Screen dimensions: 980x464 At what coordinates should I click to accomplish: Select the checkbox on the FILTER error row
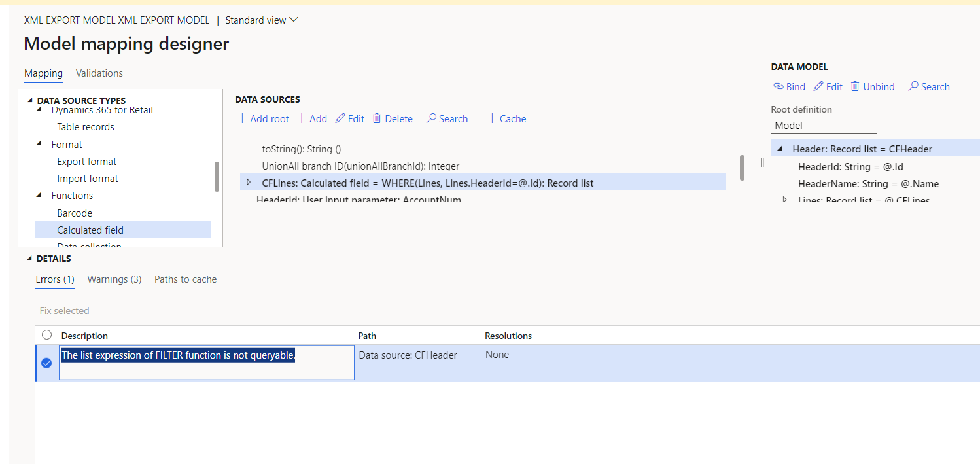coord(46,363)
